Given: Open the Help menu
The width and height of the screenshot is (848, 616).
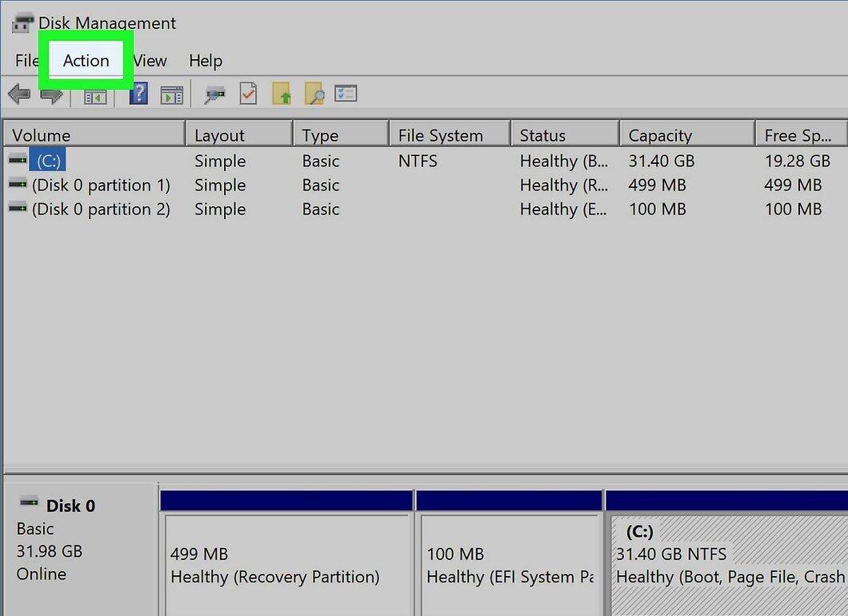Looking at the screenshot, I should click(x=206, y=61).
